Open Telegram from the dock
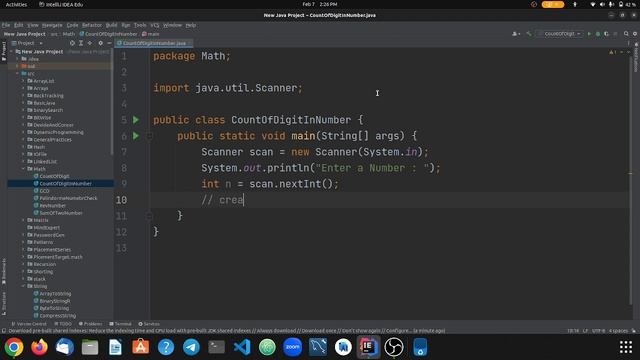The height and width of the screenshot is (360, 640). click(191, 347)
